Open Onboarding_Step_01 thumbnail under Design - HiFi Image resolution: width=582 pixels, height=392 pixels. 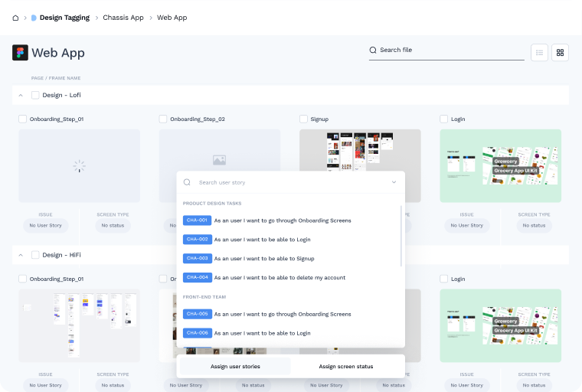point(80,325)
